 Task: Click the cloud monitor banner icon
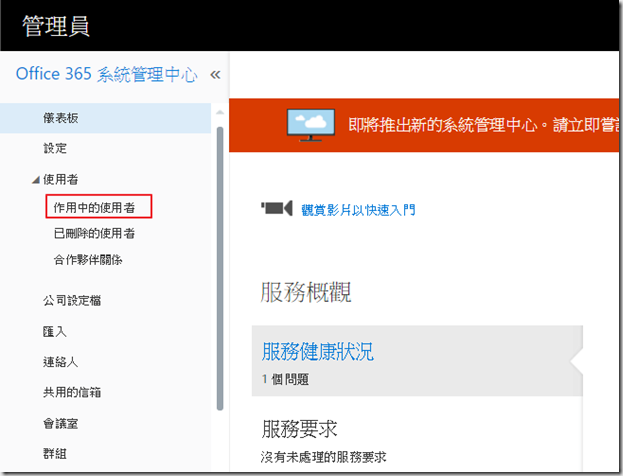point(313,124)
